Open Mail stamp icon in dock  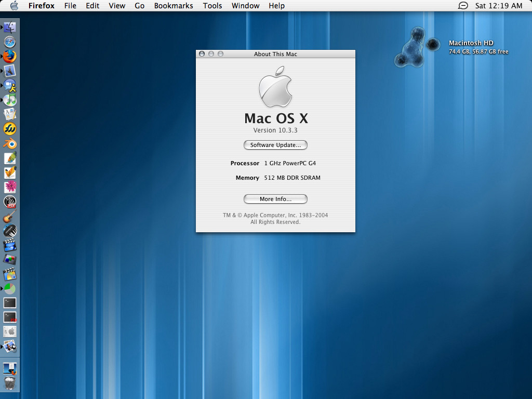tap(10, 71)
